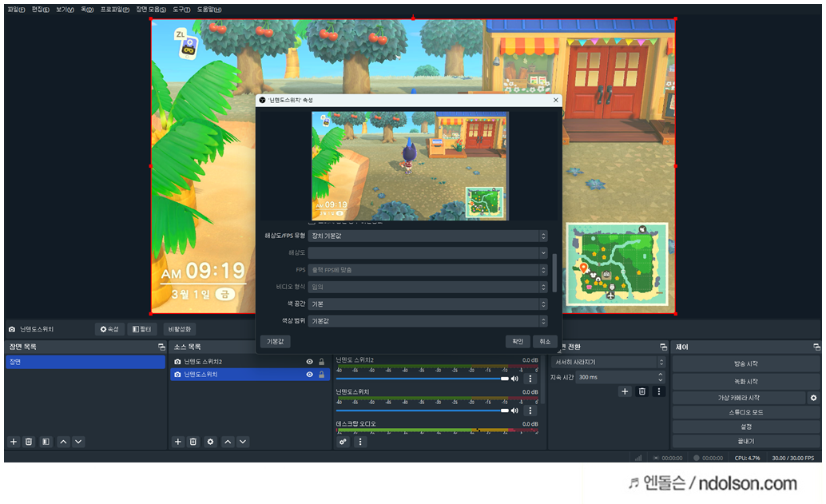Open the 도움말 menu
The width and height of the screenshot is (826, 504).
[x=209, y=10]
